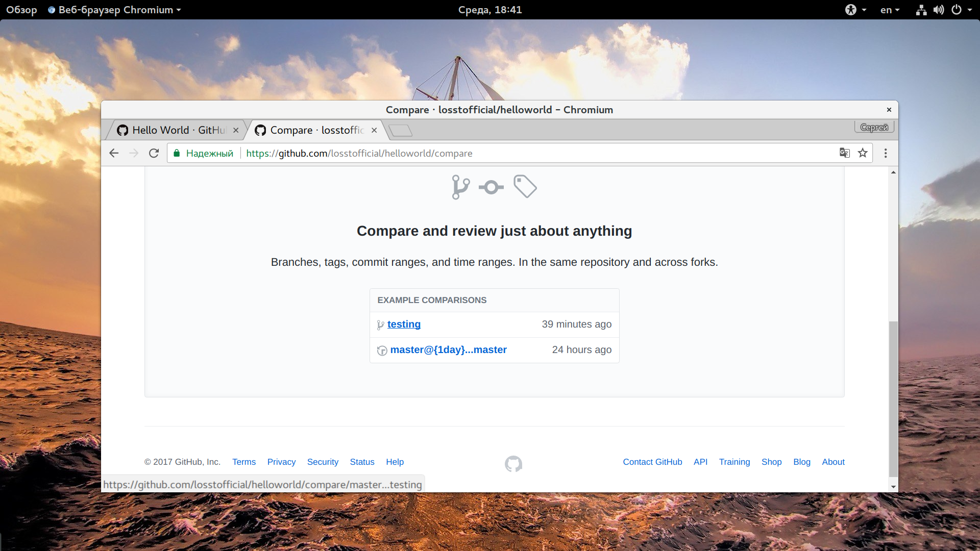Open the Веб-браузер Chromium app menu

point(114,10)
